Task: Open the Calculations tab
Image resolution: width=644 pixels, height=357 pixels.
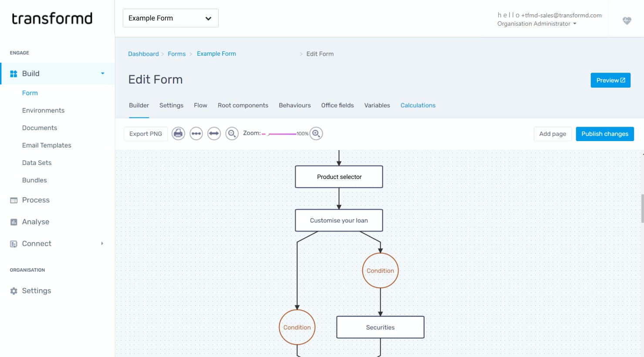Action: point(418,105)
